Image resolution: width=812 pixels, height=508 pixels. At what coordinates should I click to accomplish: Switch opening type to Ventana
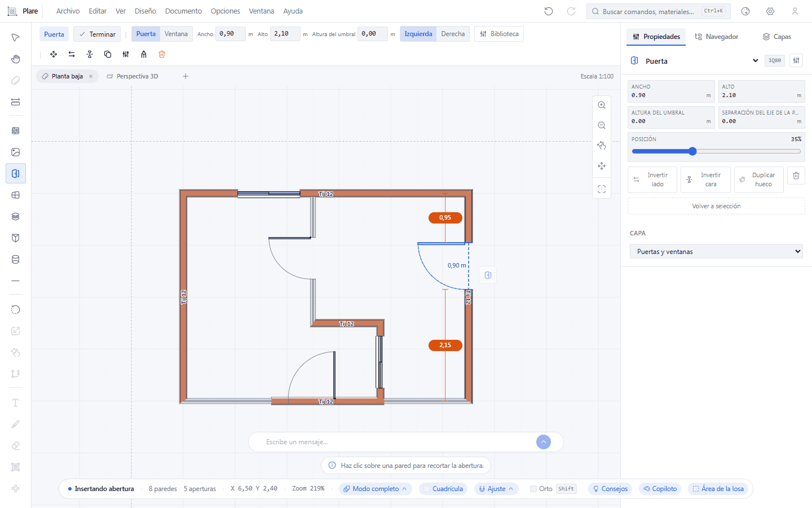[176, 34]
